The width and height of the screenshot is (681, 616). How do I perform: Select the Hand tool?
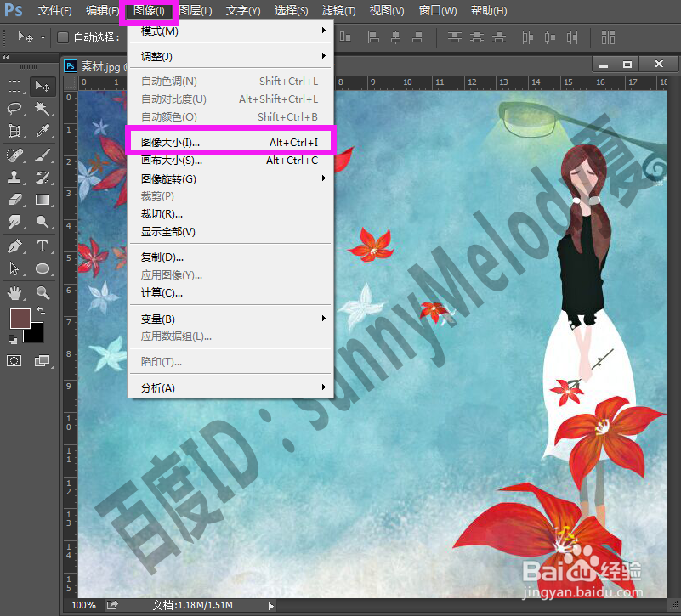pyautogui.click(x=14, y=293)
